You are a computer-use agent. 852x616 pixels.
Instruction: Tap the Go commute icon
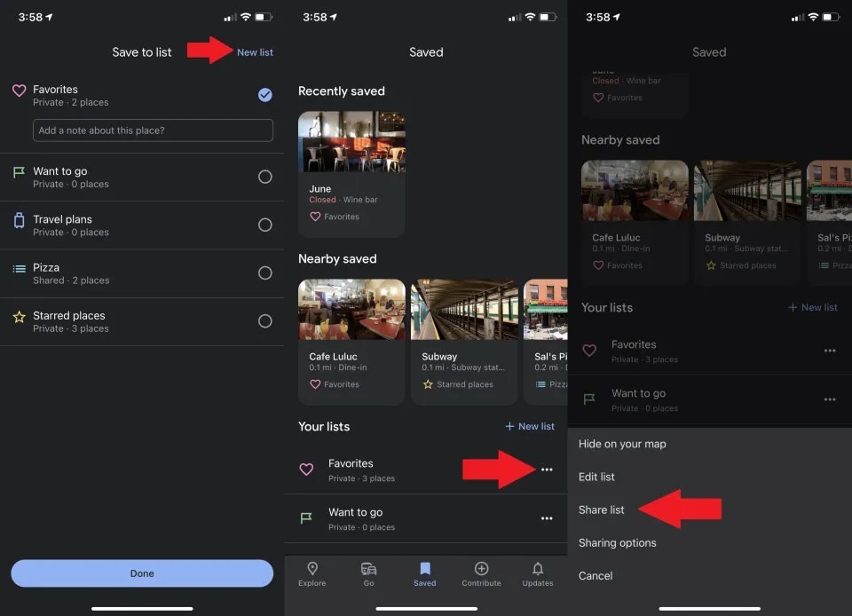point(368,570)
